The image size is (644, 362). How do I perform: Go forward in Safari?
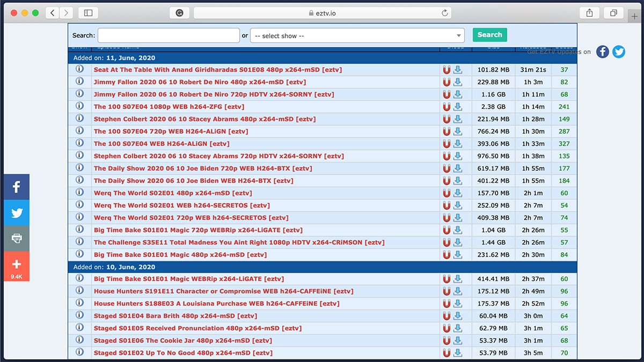coord(67,13)
